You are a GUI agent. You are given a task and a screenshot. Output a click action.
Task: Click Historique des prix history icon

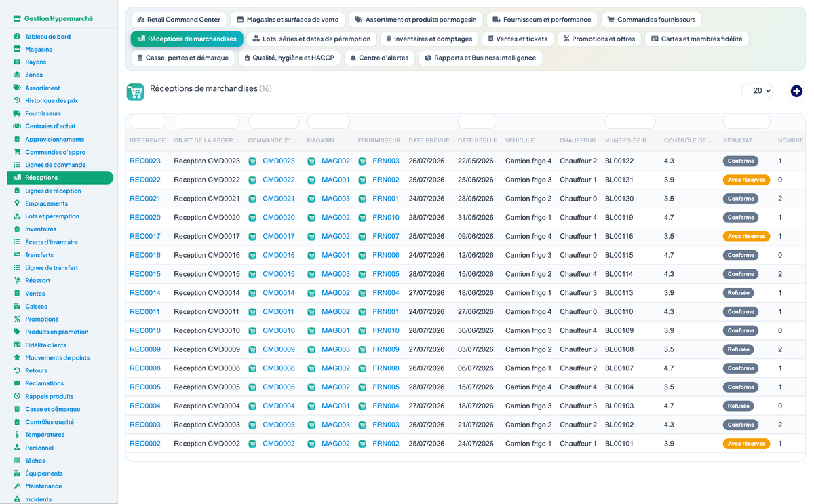click(17, 100)
